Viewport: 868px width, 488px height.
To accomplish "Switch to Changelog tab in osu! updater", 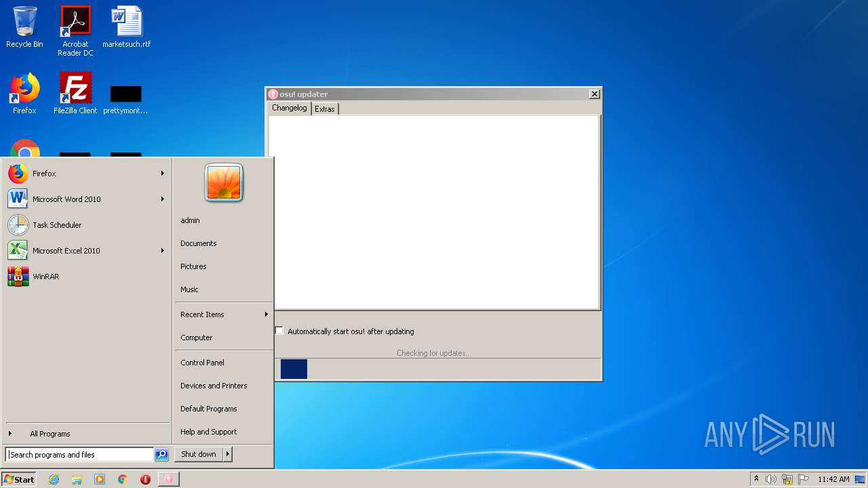I will click(290, 108).
